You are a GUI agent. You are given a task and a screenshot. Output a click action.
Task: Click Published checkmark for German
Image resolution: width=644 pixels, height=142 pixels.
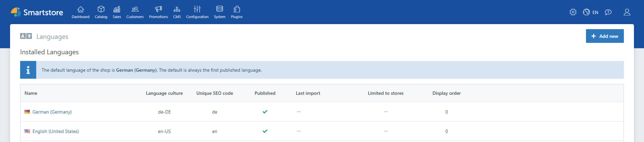point(265,112)
